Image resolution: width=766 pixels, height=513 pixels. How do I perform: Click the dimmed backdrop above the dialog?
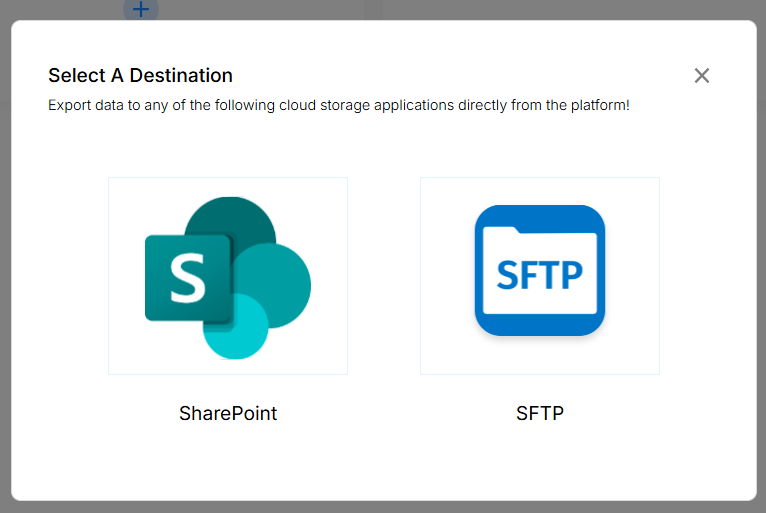click(x=450, y=9)
